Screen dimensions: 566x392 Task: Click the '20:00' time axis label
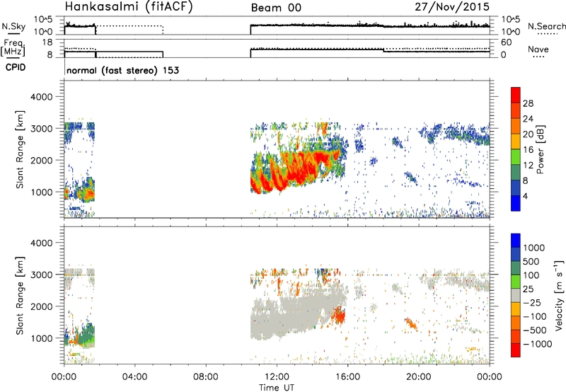pyautogui.click(x=419, y=376)
